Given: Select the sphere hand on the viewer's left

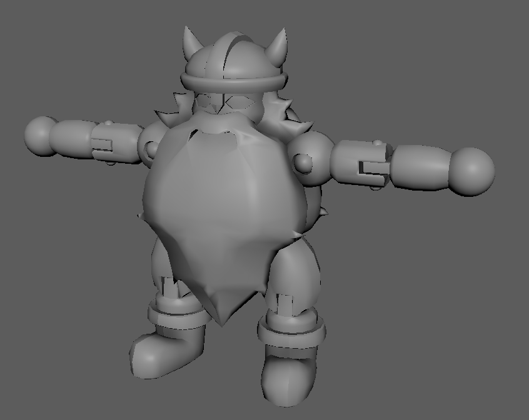Looking at the screenshot, I should [x=40, y=136].
